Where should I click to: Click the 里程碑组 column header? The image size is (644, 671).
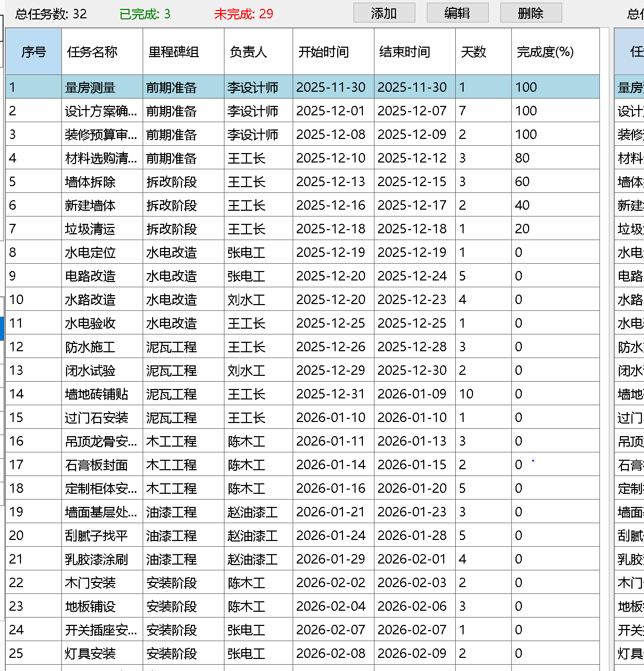coord(183,52)
